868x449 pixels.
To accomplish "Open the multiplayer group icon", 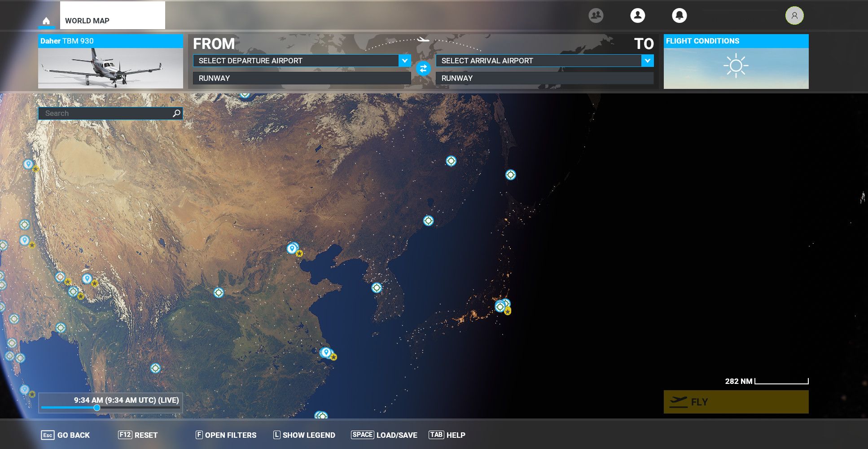I will coord(596,15).
